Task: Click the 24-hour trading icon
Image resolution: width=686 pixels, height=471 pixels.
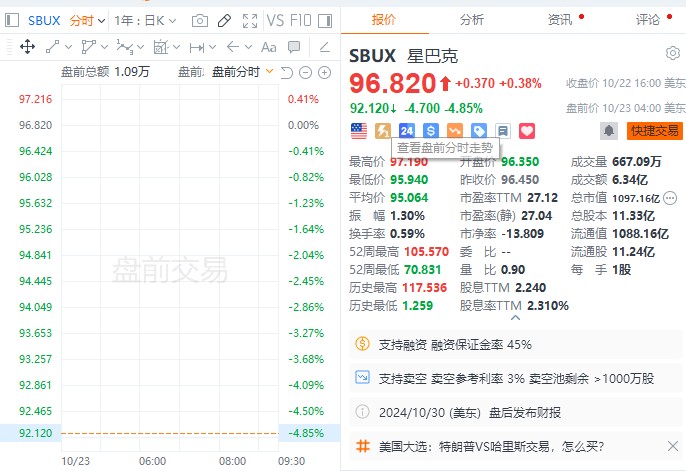Action: [407, 131]
